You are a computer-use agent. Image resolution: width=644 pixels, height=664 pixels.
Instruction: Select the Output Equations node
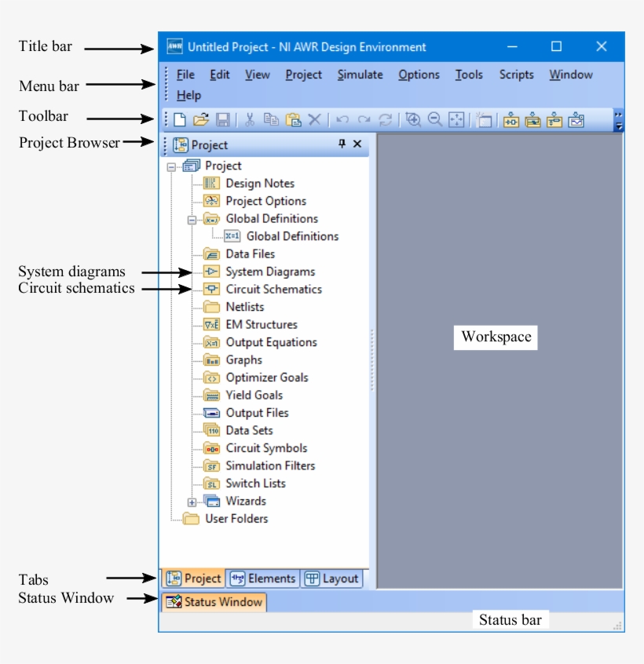tap(260, 342)
